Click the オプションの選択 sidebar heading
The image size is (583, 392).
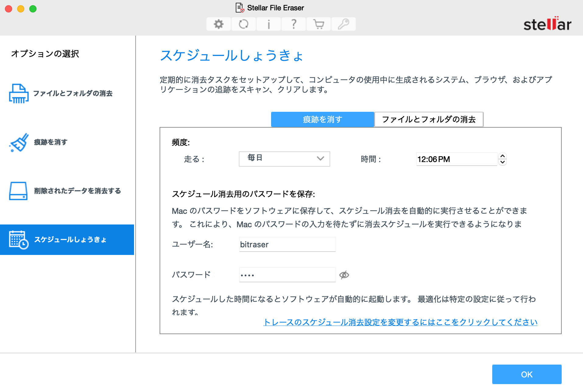[45, 54]
